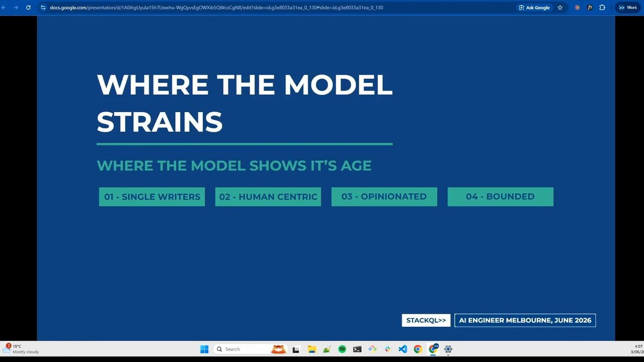
Task: Switch to the active Chrome Work profile window
Action: click(433, 349)
